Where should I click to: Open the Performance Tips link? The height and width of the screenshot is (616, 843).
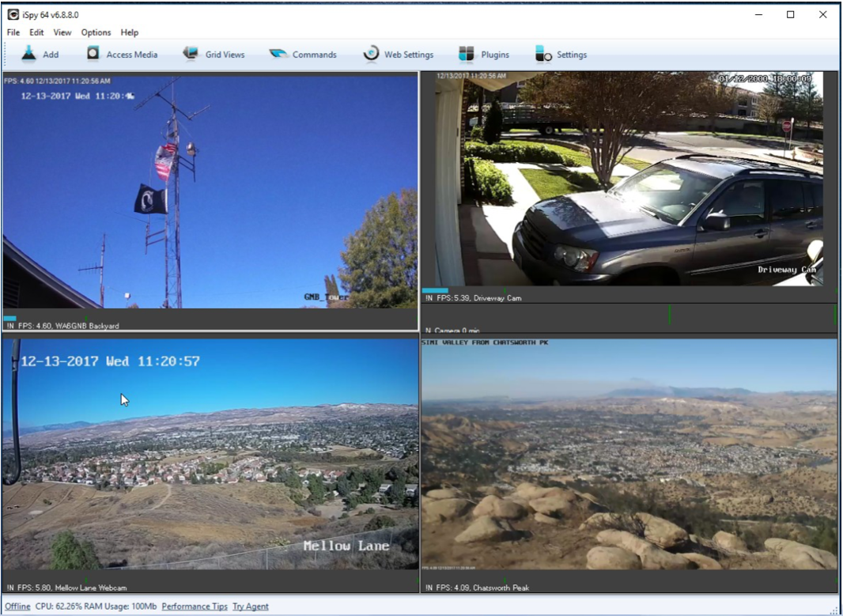pyautogui.click(x=195, y=607)
